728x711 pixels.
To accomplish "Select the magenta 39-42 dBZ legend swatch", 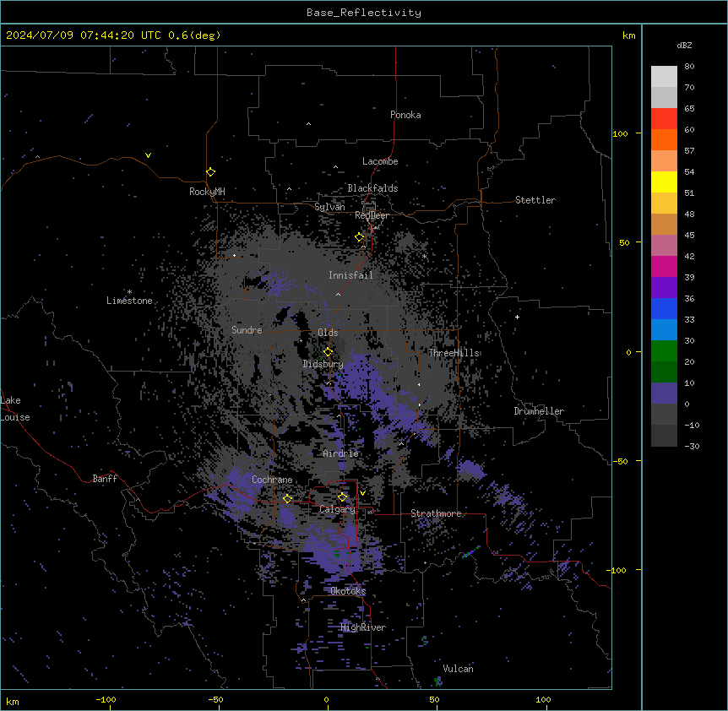I will tap(664, 266).
